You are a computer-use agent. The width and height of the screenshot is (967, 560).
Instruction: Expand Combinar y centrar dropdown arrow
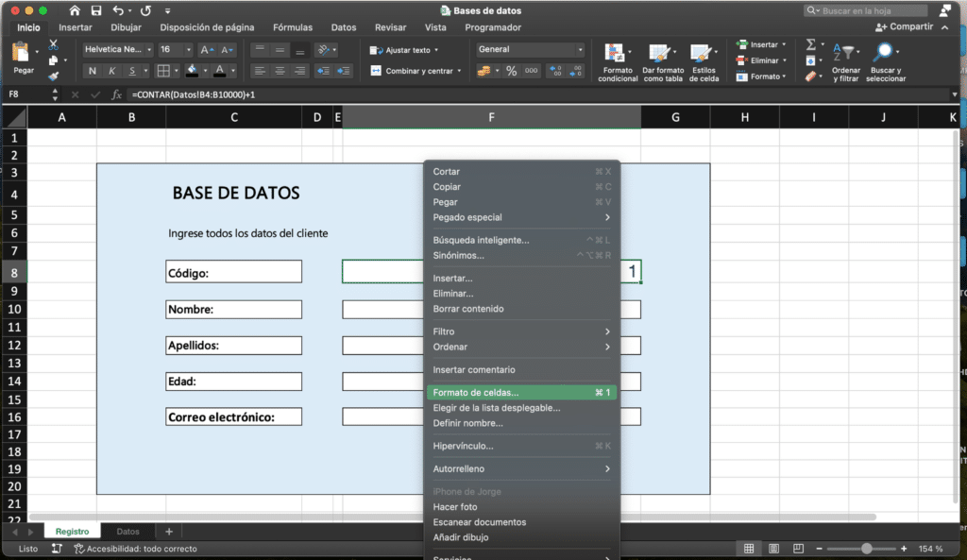pyautogui.click(x=459, y=71)
